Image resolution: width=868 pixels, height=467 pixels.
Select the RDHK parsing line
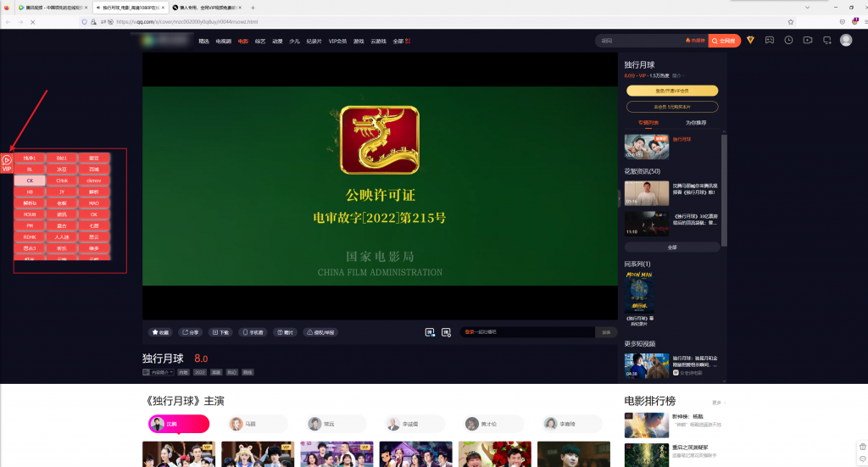point(30,236)
